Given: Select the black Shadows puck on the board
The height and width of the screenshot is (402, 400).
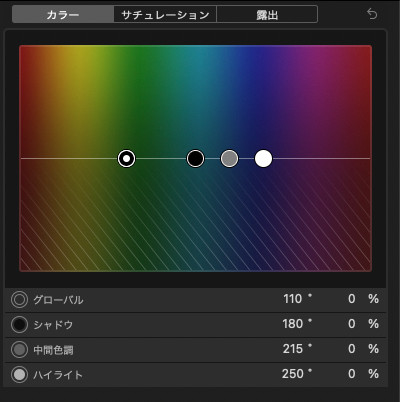Looking at the screenshot, I should point(195,158).
